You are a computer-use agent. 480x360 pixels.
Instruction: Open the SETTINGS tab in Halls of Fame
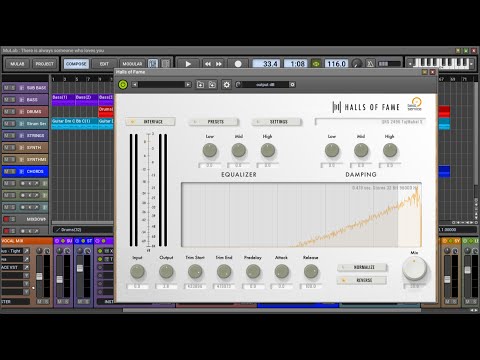tap(277, 122)
